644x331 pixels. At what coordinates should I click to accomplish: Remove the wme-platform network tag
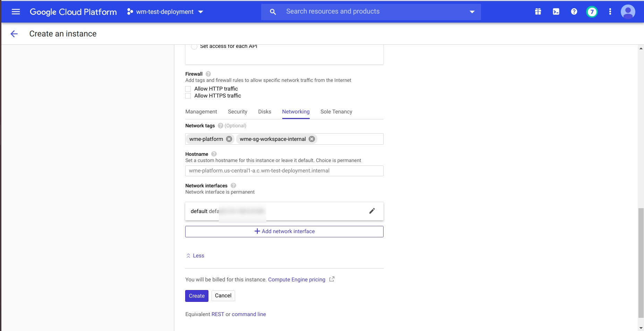229,139
